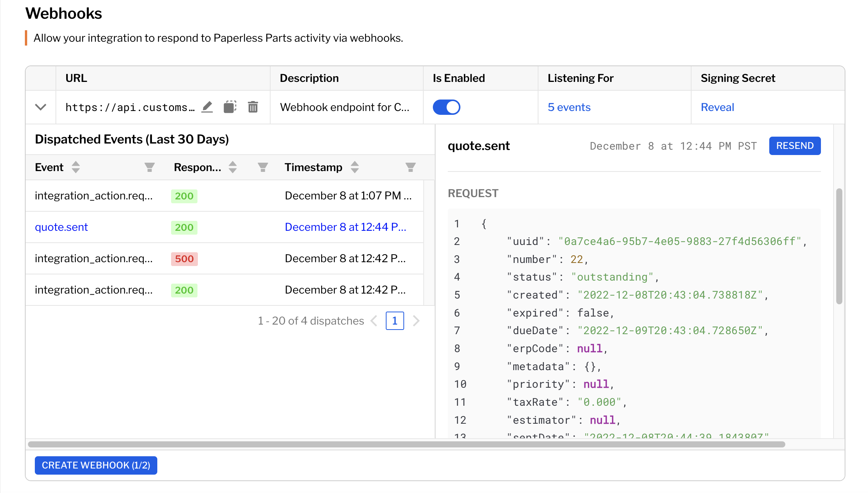868x493 pixels.
Task: Sort the Timestamp column with its sort arrows
Action: click(354, 167)
